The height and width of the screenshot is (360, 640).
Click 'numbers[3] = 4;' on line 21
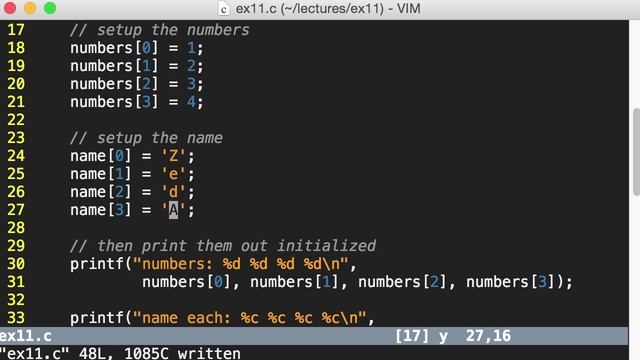(137, 102)
